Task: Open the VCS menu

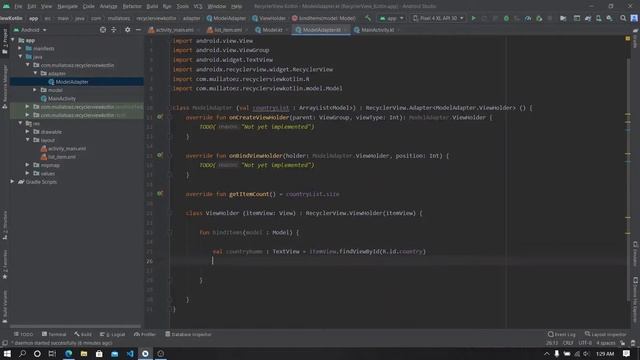Action: [x=198, y=6]
